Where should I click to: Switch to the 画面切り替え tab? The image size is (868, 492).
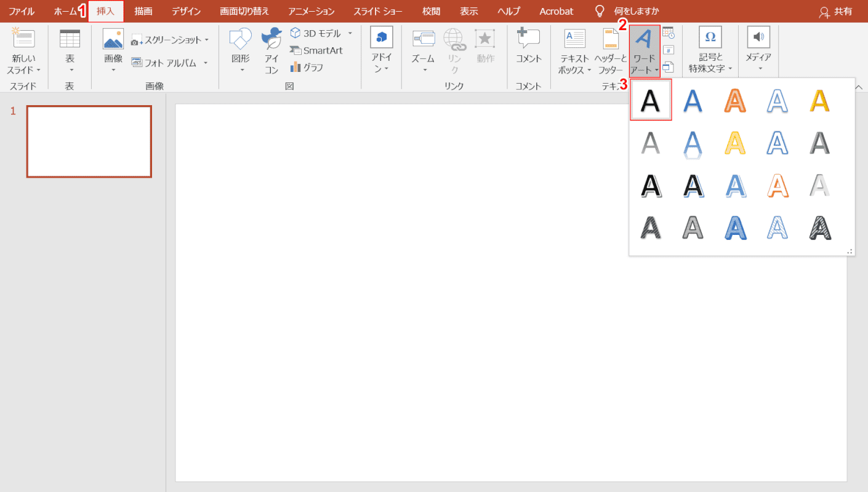pos(244,11)
